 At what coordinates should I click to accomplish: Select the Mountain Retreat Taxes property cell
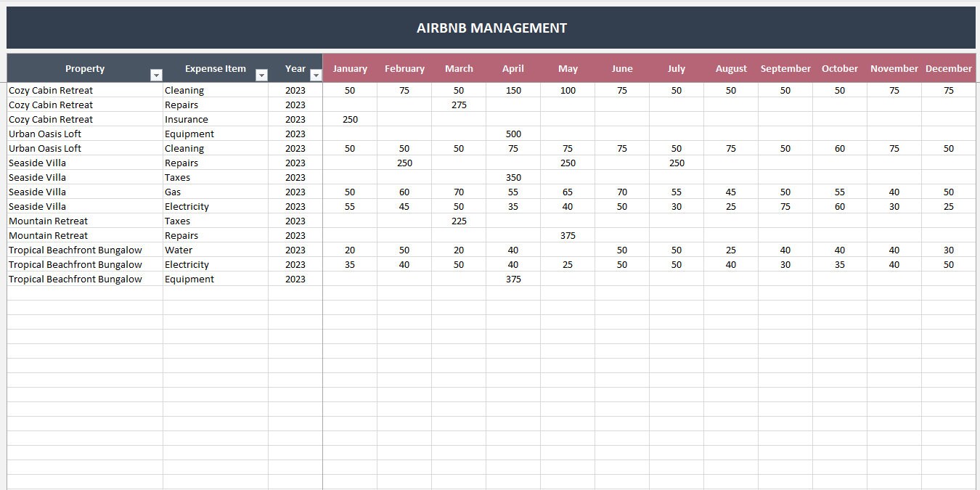coord(85,221)
